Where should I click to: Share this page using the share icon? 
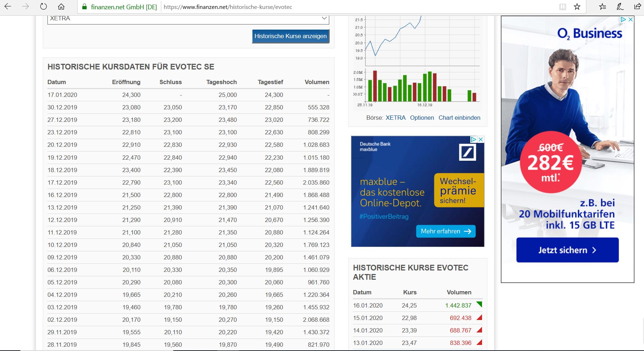click(637, 7)
